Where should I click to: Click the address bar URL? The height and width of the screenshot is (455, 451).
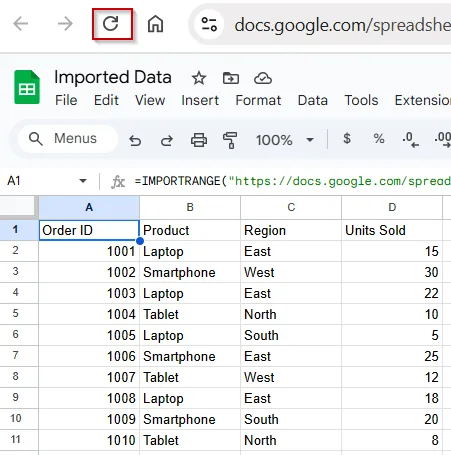[342, 25]
